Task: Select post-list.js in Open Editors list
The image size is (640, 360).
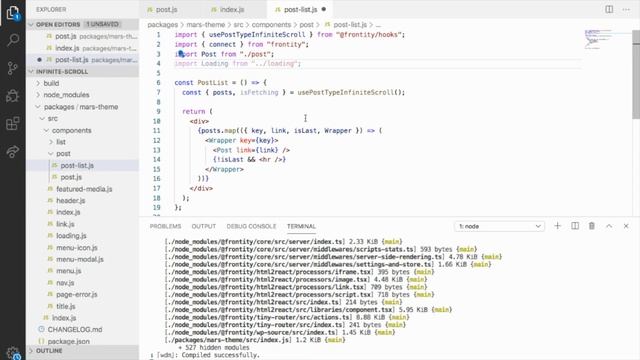Action: (83, 60)
